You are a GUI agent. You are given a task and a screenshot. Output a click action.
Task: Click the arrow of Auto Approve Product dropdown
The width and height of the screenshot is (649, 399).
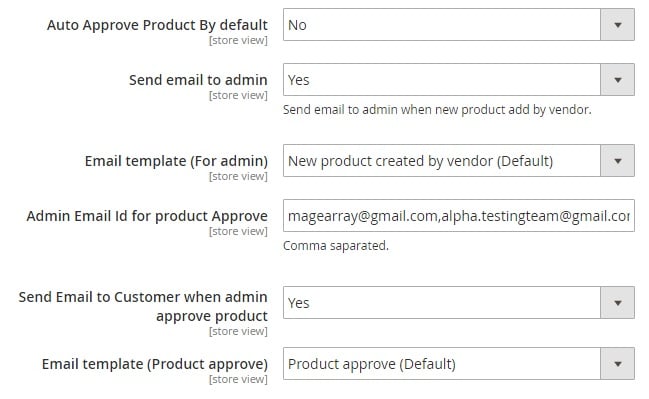coord(617,25)
